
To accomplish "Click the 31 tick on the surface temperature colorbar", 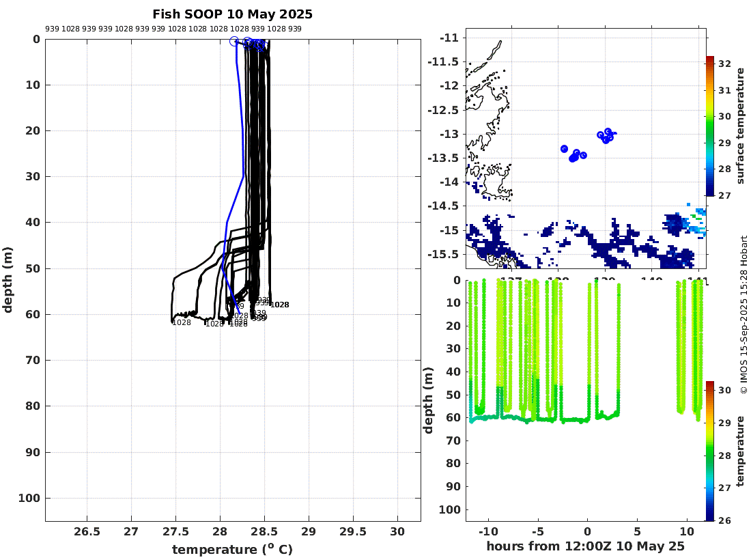I will coord(724,90).
